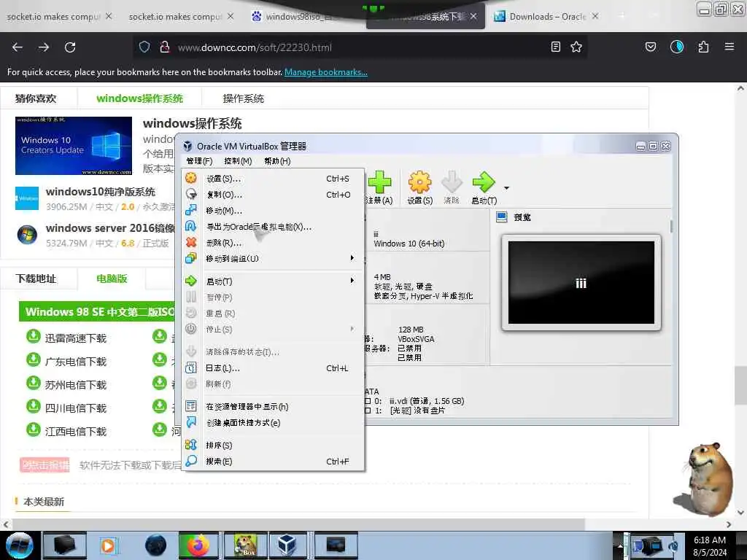This screenshot has width=747, height=560.
Task: Choose Remove (删除) from the menu
Action: point(274,243)
